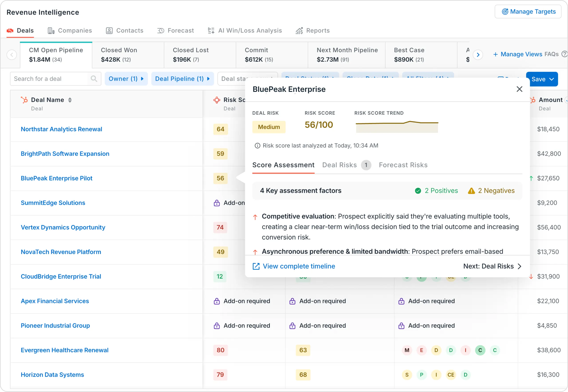Go to the Forecast tab

pyautogui.click(x=176, y=30)
